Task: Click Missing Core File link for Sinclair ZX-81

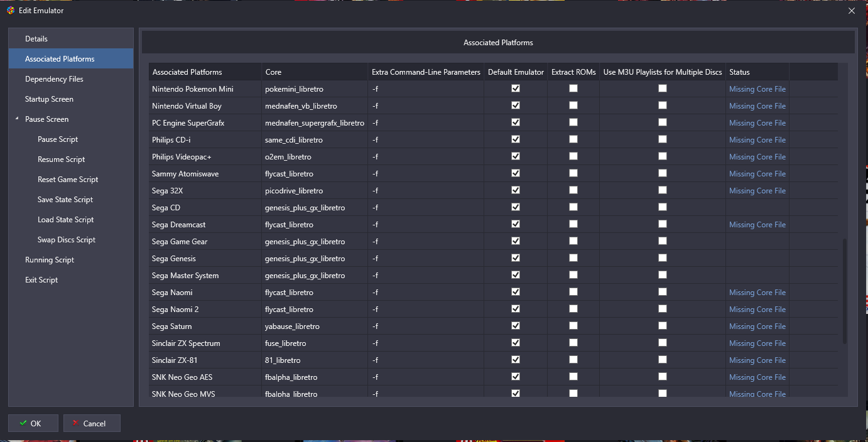Action: pyautogui.click(x=757, y=360)
